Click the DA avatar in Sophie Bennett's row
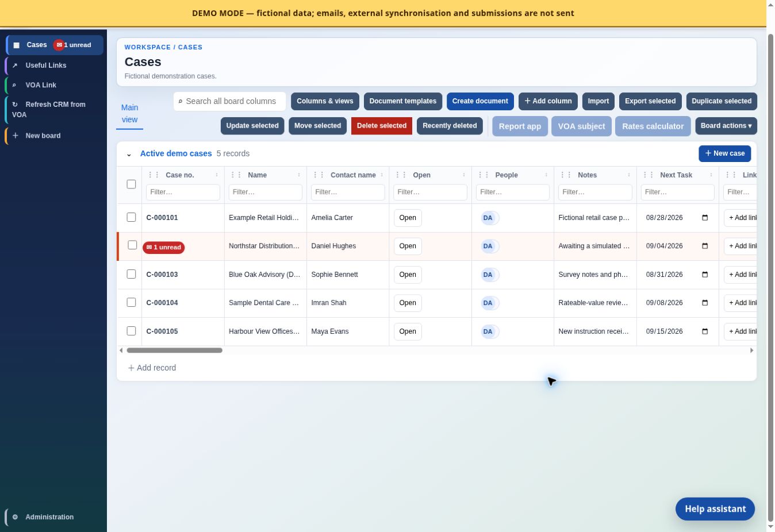This screenshot has height=532, width=775. click(488, 275)
